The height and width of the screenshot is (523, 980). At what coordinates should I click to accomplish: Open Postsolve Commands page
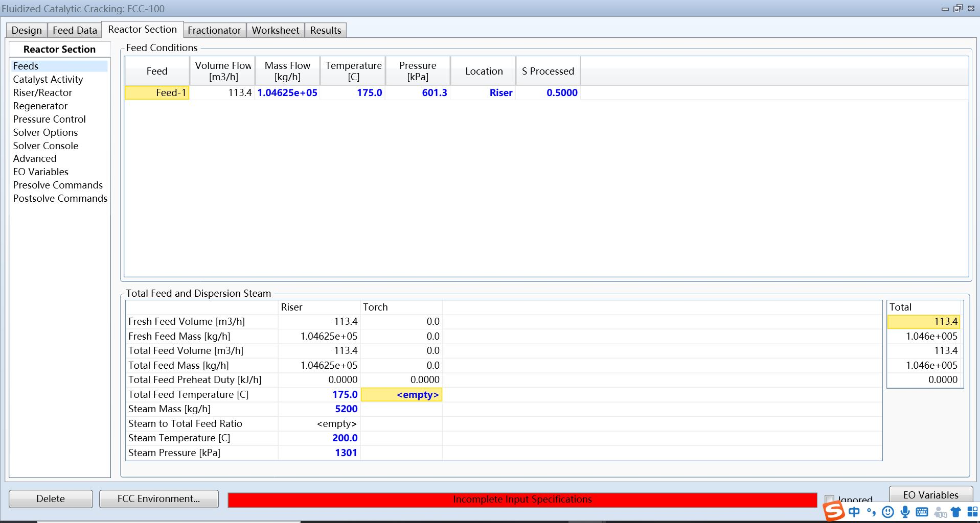pos(60,198)
